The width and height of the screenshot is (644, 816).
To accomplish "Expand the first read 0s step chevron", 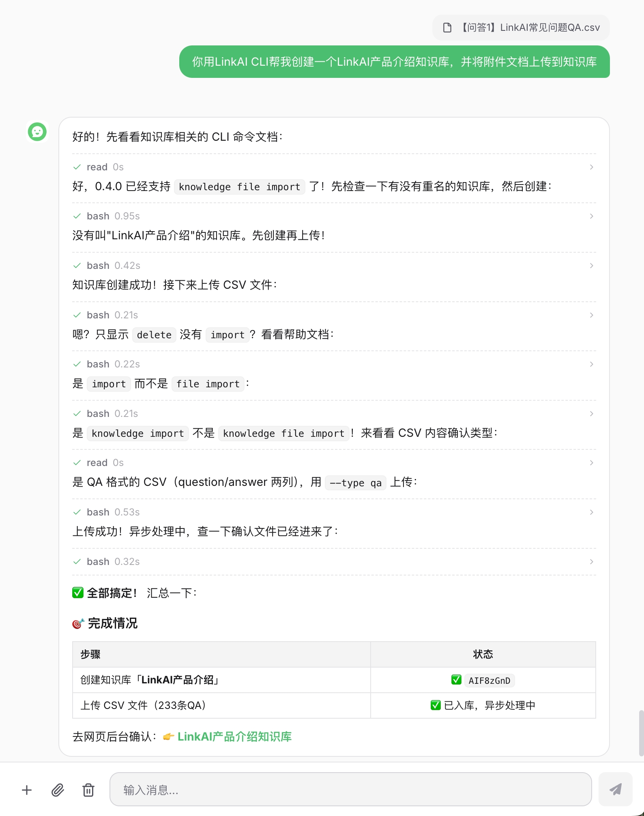I will tap(591, 167).
